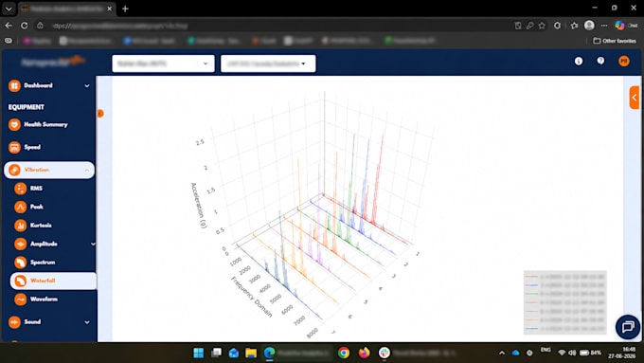This screenshot has width=644, height=363.
Task: Open the Spectrum view icon
Action: point(20,263)
